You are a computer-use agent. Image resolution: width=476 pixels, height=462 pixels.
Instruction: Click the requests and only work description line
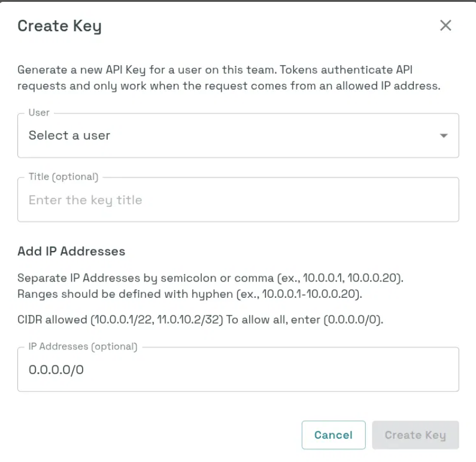[229, 86]
